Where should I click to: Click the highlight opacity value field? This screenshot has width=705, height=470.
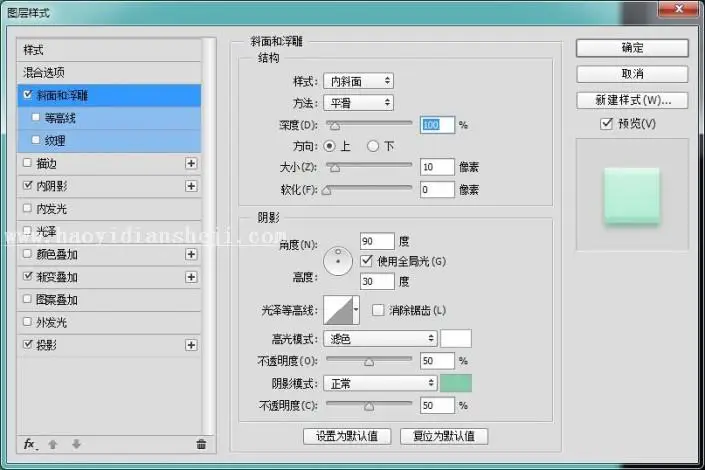coord(437,361)
